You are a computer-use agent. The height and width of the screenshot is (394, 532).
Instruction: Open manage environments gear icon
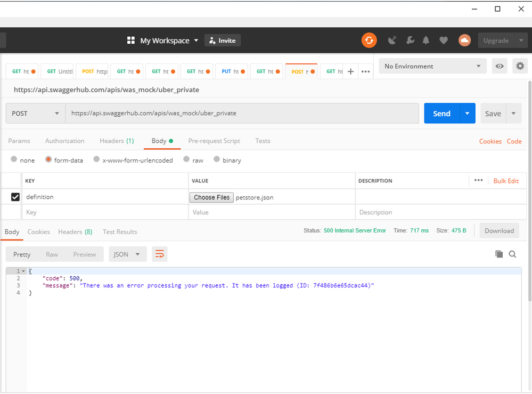click(519, 66)
